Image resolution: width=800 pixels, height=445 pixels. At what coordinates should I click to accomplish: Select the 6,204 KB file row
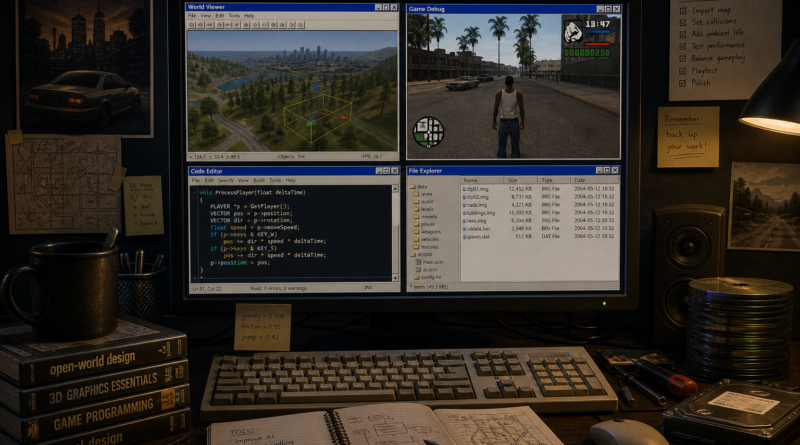[540, 220]
